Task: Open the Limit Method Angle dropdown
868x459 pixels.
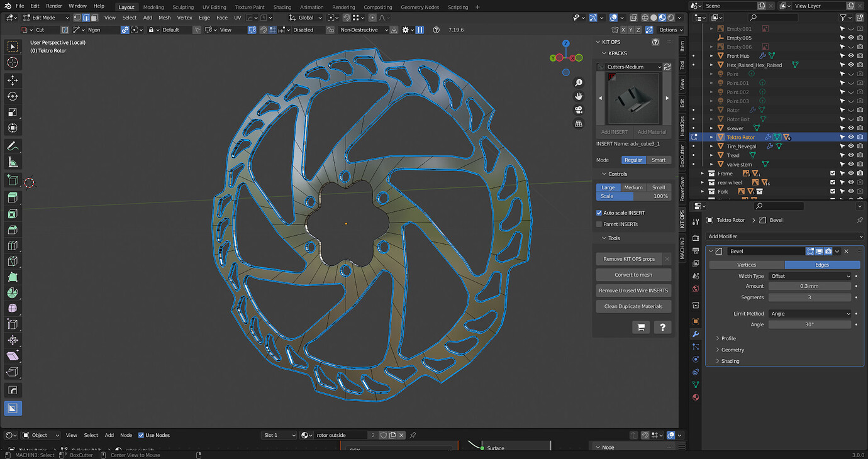Action: click(x=810, y=313)
